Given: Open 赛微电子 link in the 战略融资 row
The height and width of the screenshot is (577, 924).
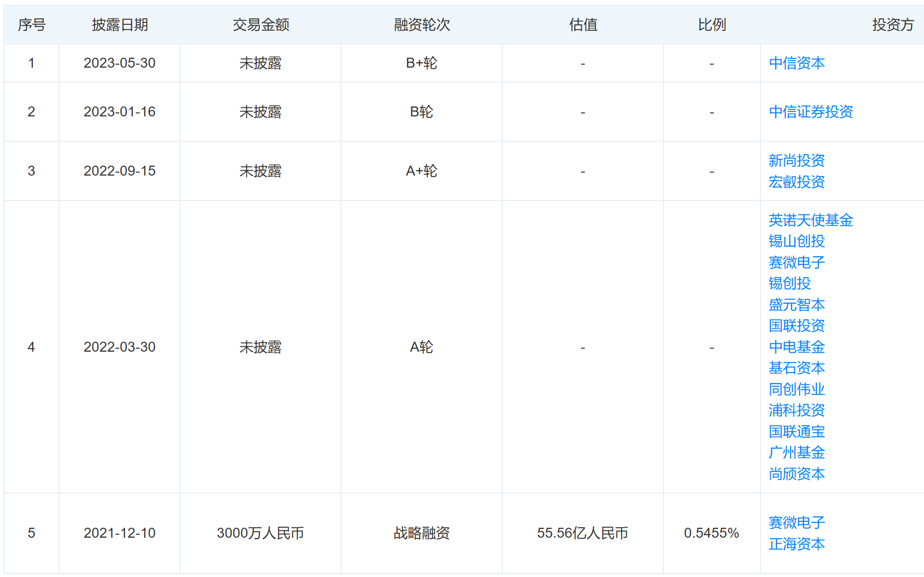Looking at the screenshot, I should click(797, 523).
